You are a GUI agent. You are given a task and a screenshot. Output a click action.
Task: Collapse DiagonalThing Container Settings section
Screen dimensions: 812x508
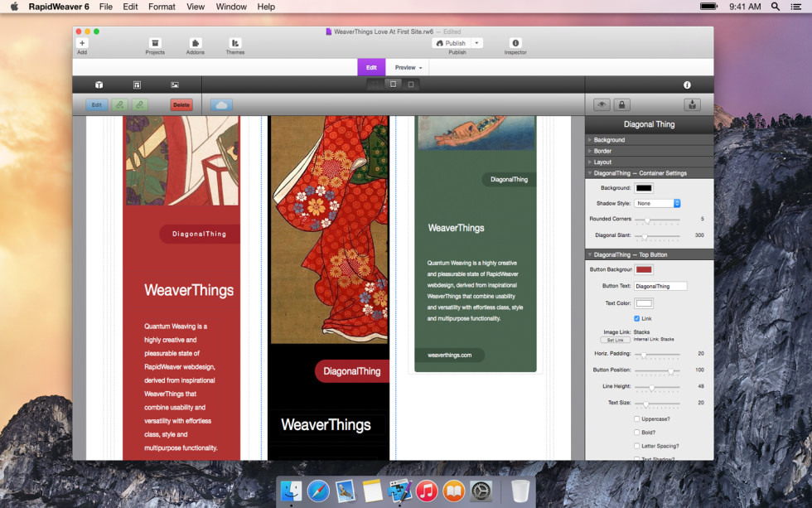[x=650, y=173]
